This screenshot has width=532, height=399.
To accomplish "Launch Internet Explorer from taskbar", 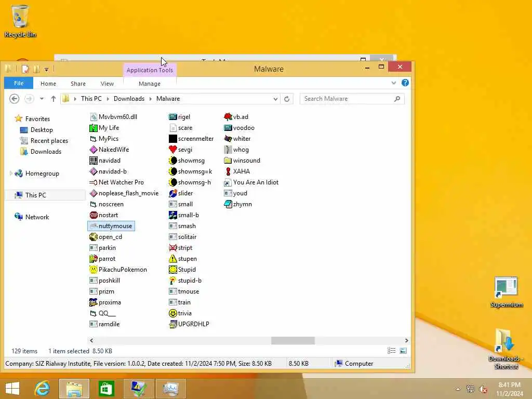I will point(42,389).
